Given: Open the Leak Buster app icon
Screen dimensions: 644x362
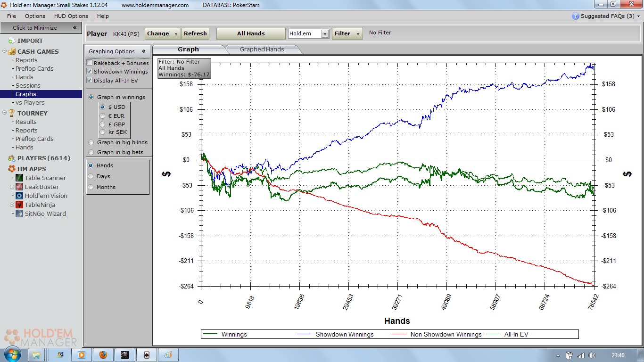Looking at the screenshot, I should click(19, 187).
